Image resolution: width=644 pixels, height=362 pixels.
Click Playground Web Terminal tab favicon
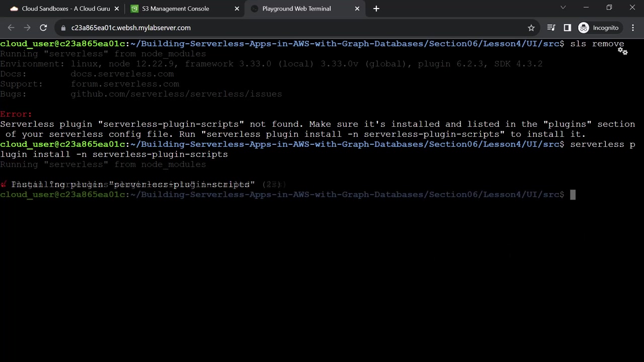[x=255, y=9]
